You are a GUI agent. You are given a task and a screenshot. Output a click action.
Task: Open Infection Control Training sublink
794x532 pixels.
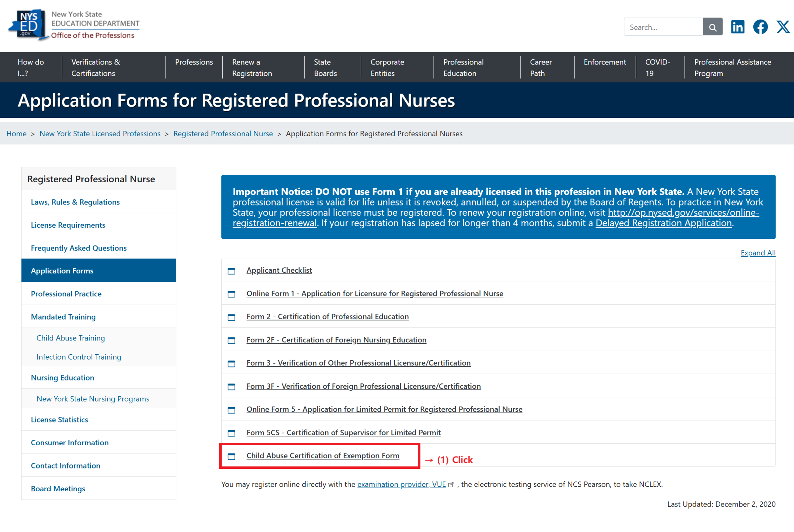point(79,357)
